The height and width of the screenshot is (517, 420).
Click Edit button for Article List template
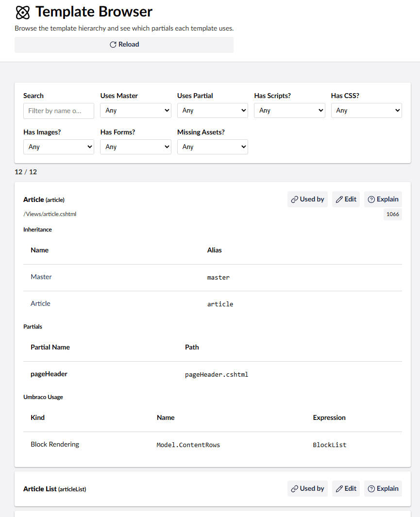pyautogui.click(x=346, y=489)
